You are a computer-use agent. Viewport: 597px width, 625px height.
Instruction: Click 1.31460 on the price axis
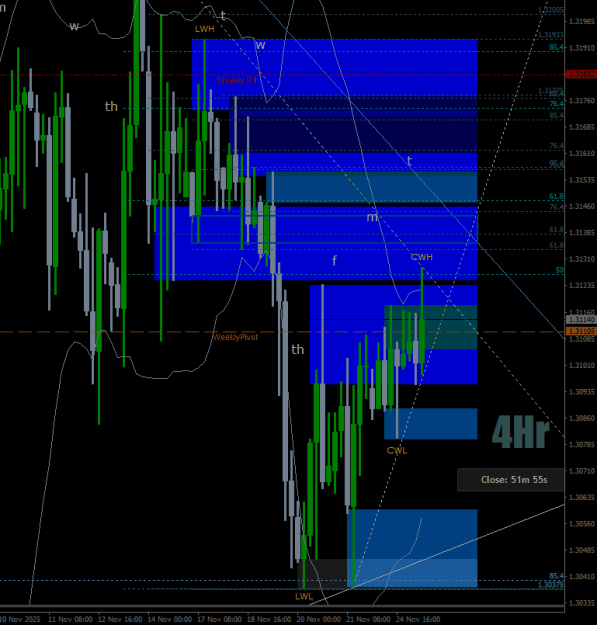click(582, 206)
